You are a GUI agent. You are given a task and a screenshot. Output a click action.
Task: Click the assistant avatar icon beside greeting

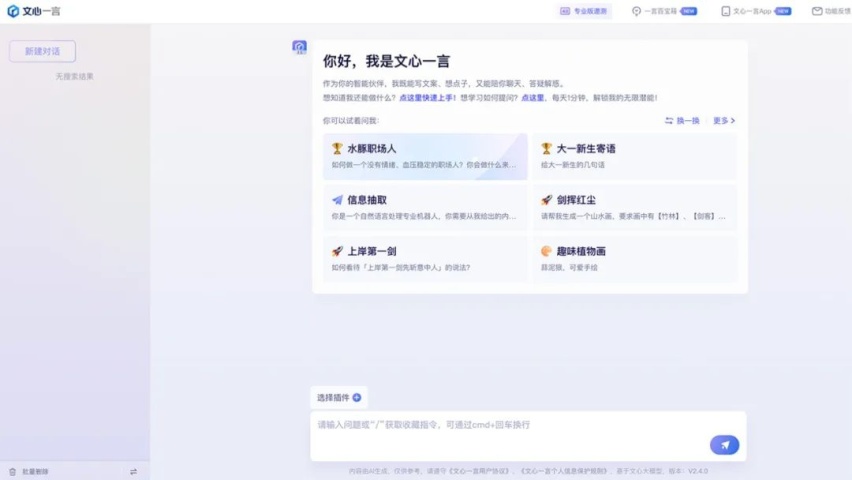[x=299, y=47]
